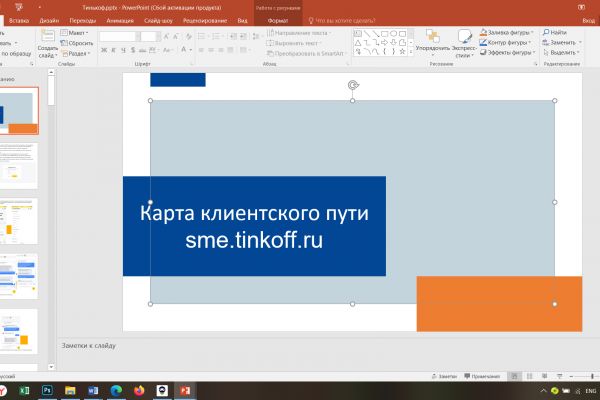Viewport: 600px width, 400px height.
Task: Click the Заметки button in status bar
Action: click(x=444, y=377)
